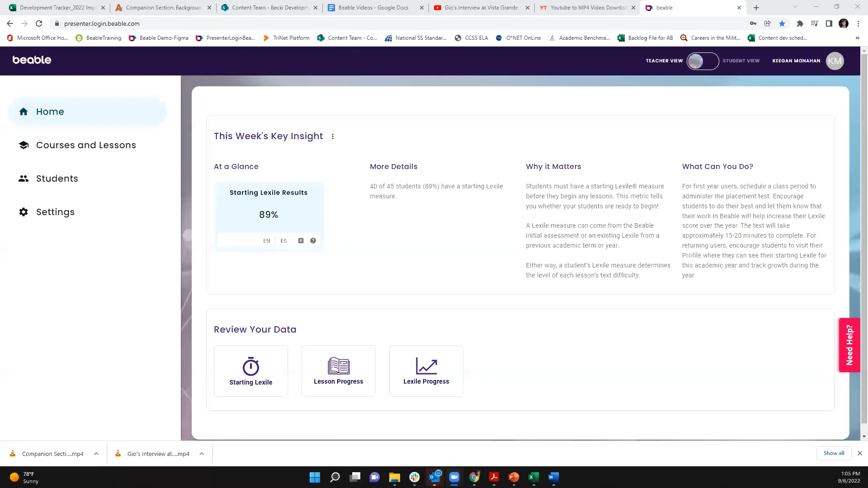Open CCSS ELA bookmark
Screen dimensions: 868x488
[x=471, y=38]
